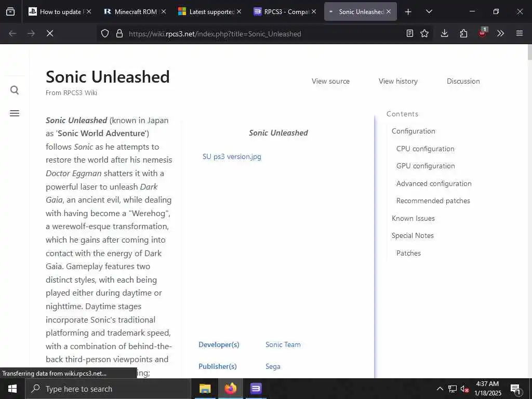Close the Minecraft ROM tab

pyautogui.click(x=164, y=11)
